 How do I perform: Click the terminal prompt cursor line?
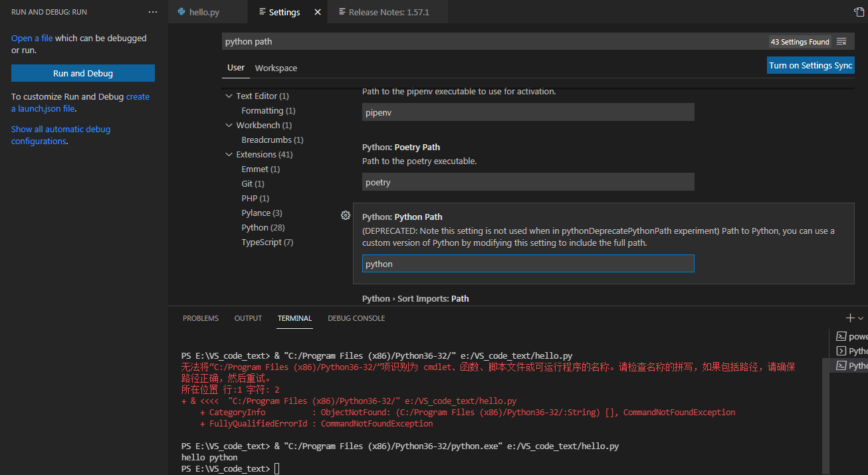coord(230,469)
